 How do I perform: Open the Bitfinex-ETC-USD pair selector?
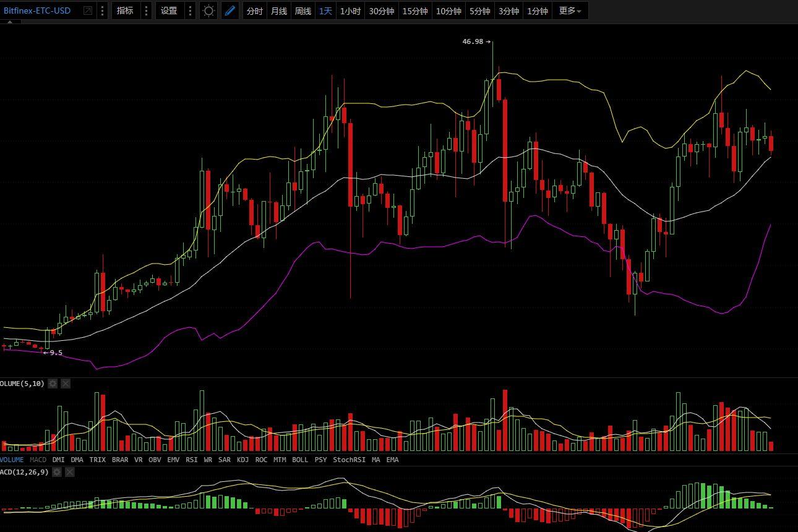pyautogui.click(x=37, y=11)
